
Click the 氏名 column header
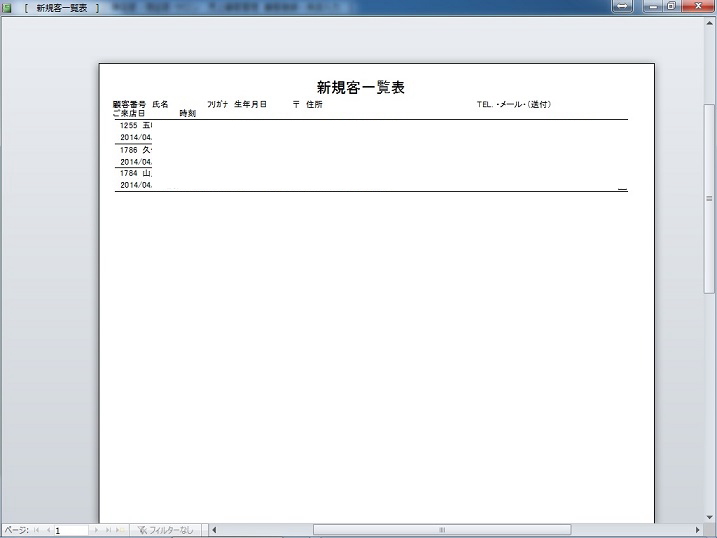coord(160,104)
